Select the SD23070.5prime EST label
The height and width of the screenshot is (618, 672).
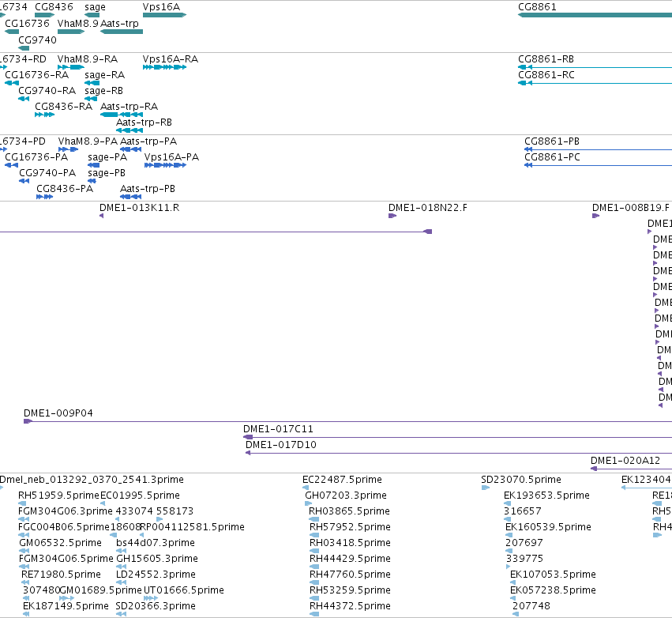[521, 480]
